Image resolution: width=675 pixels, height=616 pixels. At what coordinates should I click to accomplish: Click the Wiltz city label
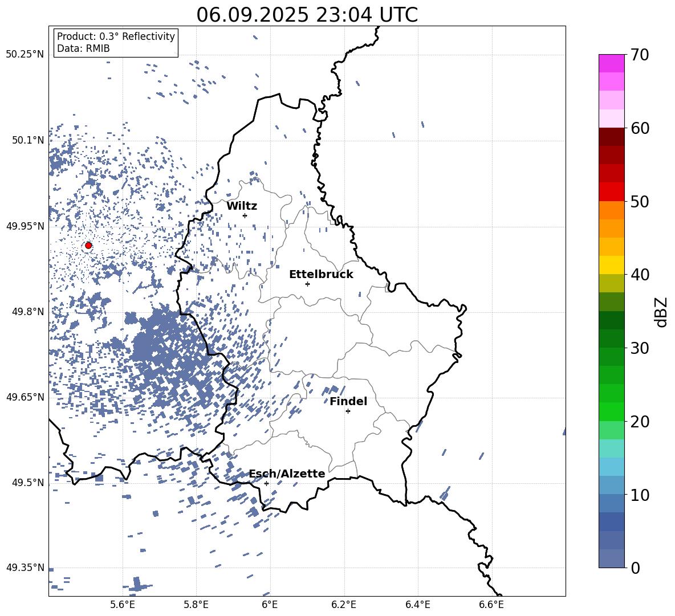point(242,206)
